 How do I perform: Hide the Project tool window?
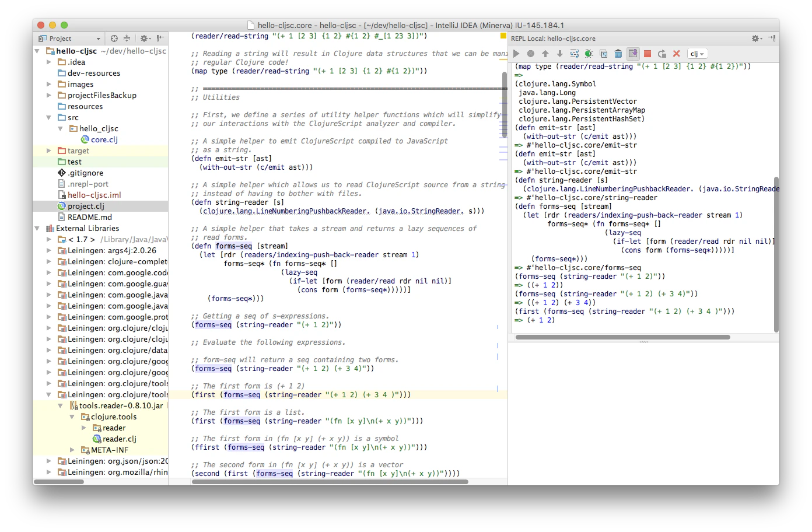click(x=160, y=38)
